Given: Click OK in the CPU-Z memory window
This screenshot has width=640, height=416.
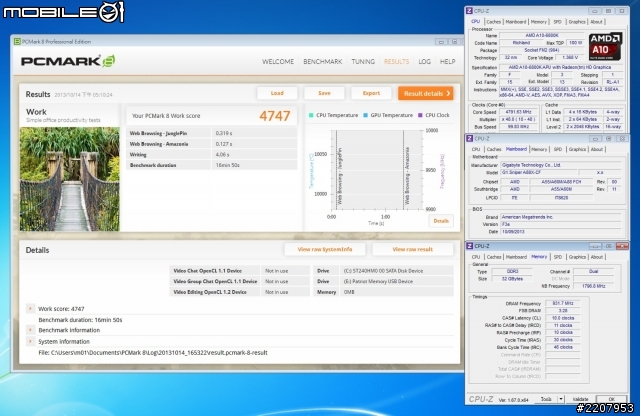Looking at the screenshot, I should pos(611,399).
